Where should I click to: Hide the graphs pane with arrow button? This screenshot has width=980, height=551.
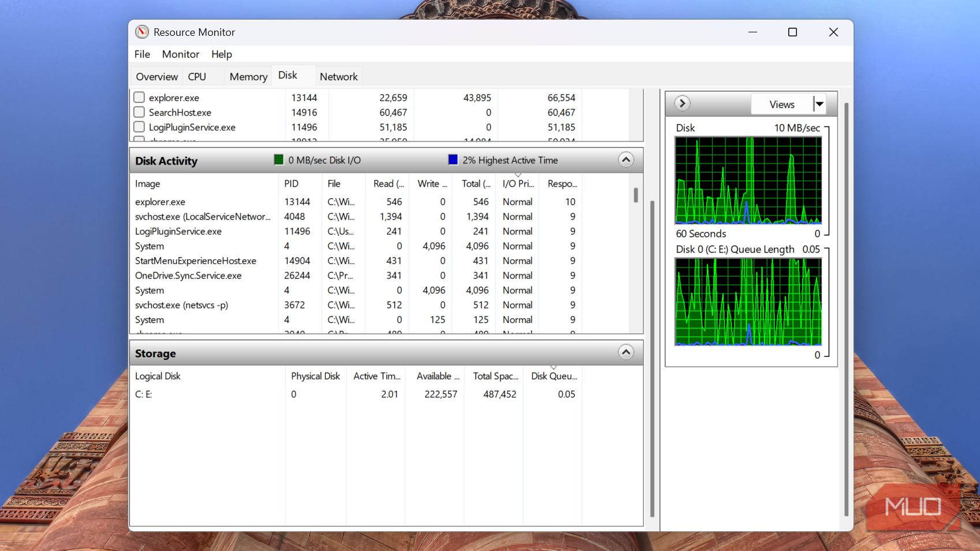tap(682, 103)
